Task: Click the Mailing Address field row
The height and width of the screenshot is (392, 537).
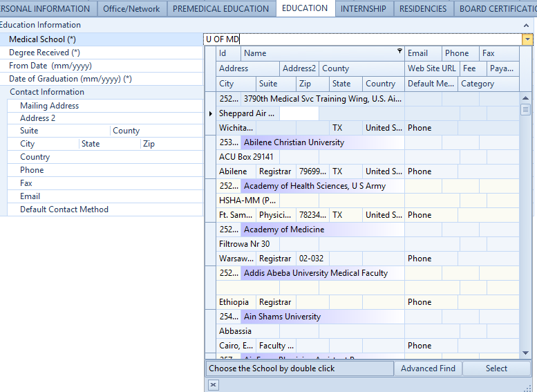Action: tap(105, 106)
